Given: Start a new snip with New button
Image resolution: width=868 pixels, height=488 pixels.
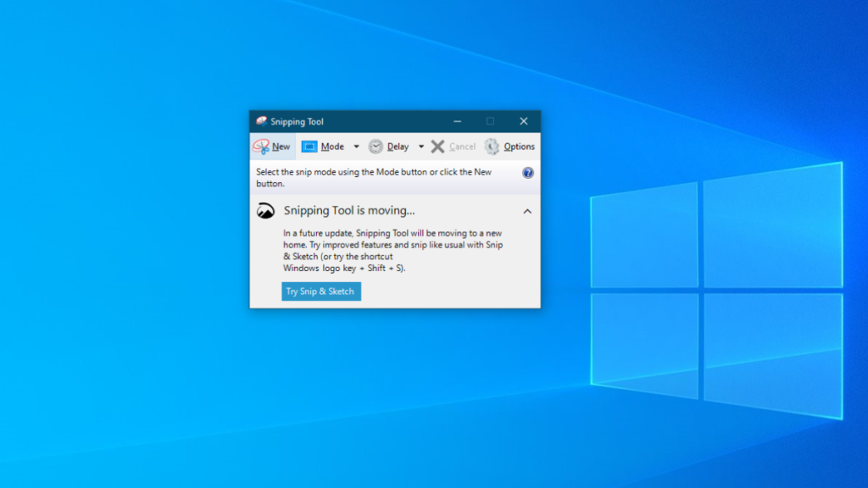Looking at the screenshot, I should coord(272,147).
